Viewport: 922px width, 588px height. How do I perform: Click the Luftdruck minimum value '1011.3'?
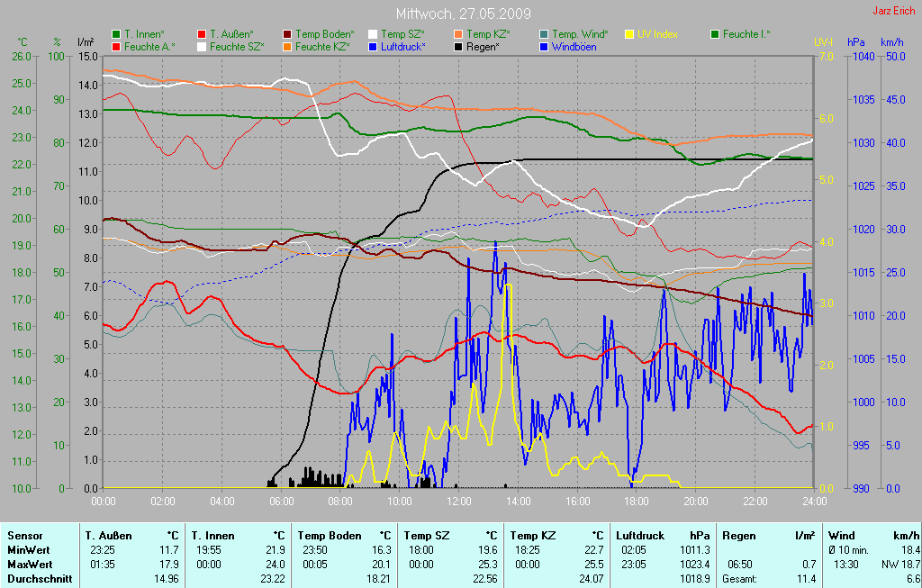click(694, 550)
